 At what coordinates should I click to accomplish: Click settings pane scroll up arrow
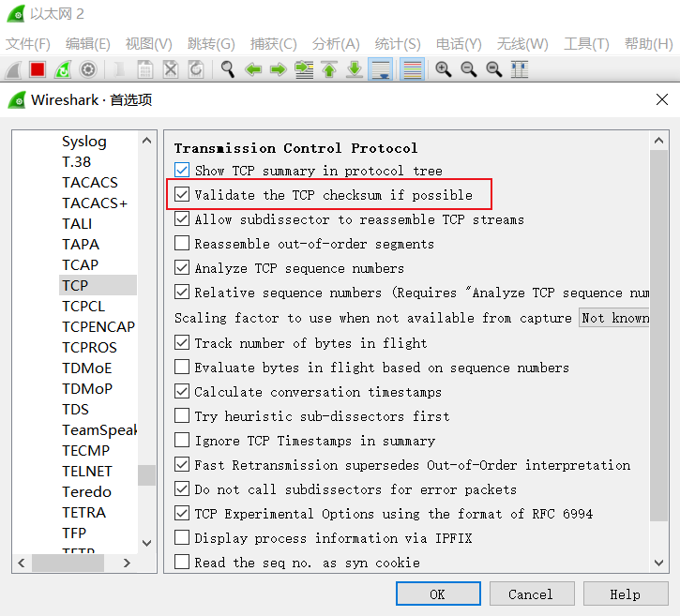tap(658, 141)
